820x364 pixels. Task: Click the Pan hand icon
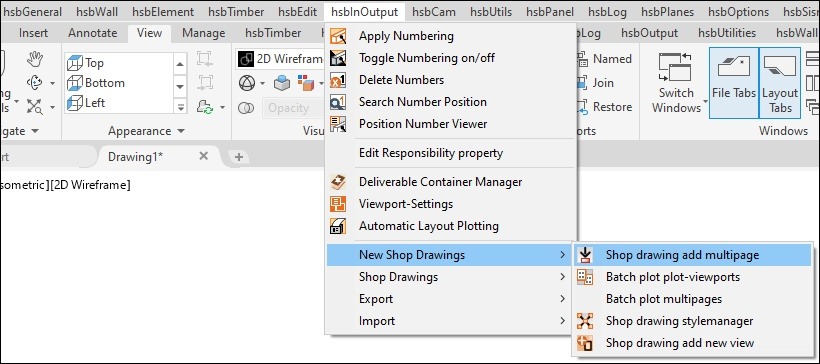coord(35,59)
